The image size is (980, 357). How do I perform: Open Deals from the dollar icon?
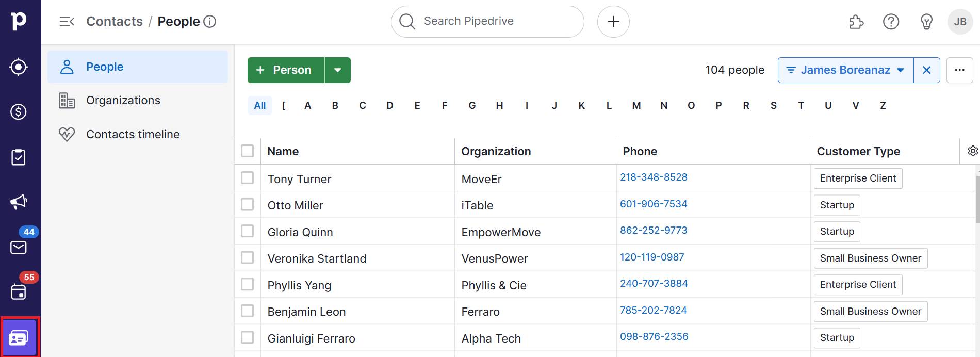tap(19, 112)
